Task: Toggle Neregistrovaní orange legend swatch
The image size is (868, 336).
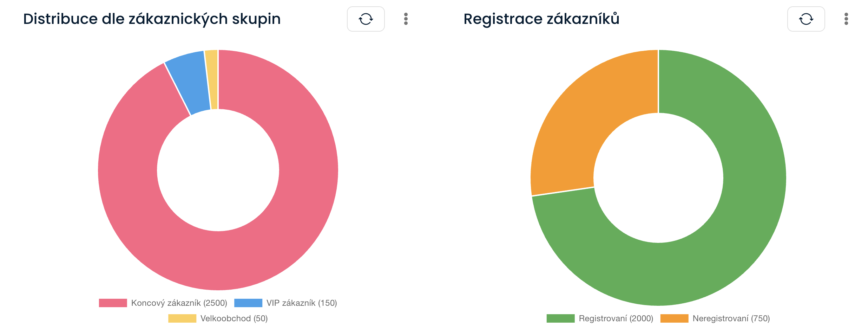Action: pyautogui.click(x=674, y=318)
